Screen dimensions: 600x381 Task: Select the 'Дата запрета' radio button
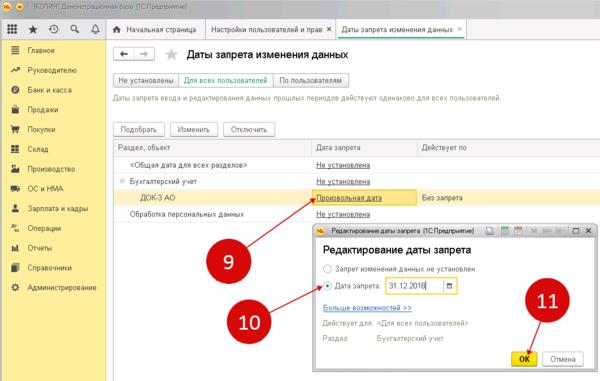point(327,286)
